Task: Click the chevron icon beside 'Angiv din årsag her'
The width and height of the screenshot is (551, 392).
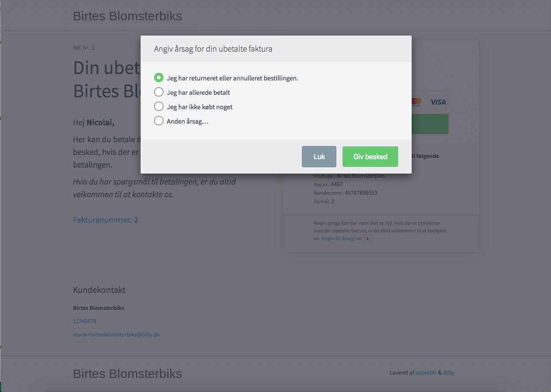Action: point(368,239)
